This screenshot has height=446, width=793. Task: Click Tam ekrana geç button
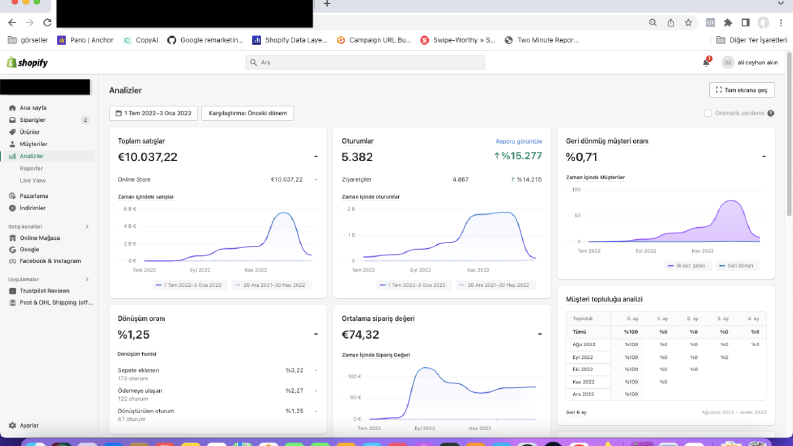pos(741,90)
